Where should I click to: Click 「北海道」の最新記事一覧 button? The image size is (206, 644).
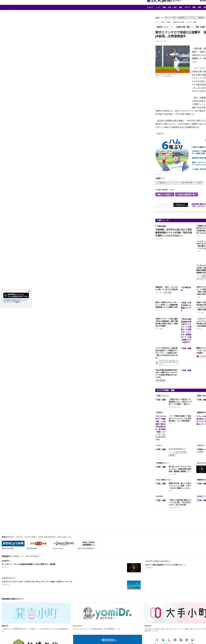pos(186,194)
